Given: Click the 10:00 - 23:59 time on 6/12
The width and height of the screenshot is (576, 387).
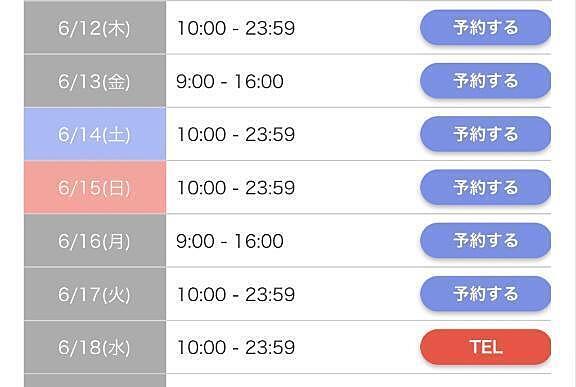Looking at the screenshot, I should (x=235, y=28).
